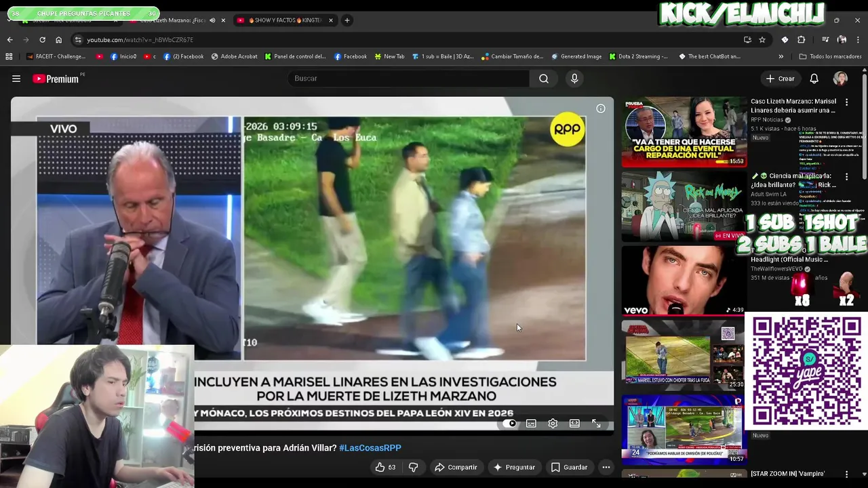The image size is (868, 488).
Task: Open the YouTube hamburger guide menu
Action: [x=16, y=79]
